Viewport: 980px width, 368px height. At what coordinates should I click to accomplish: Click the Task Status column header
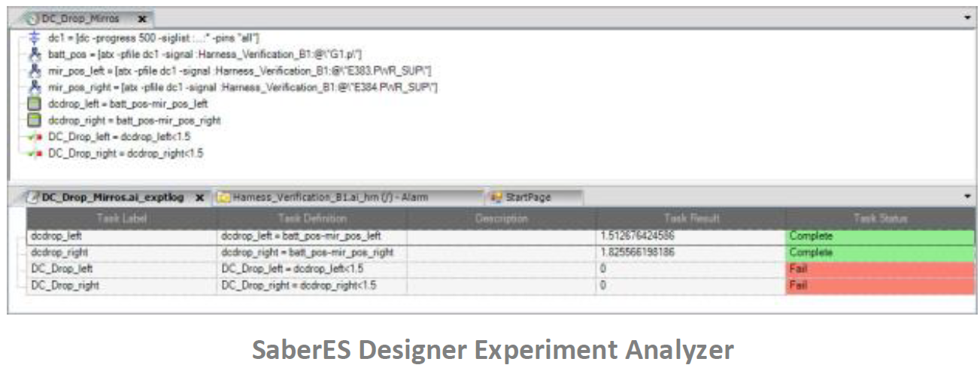[x=880, y=219]
